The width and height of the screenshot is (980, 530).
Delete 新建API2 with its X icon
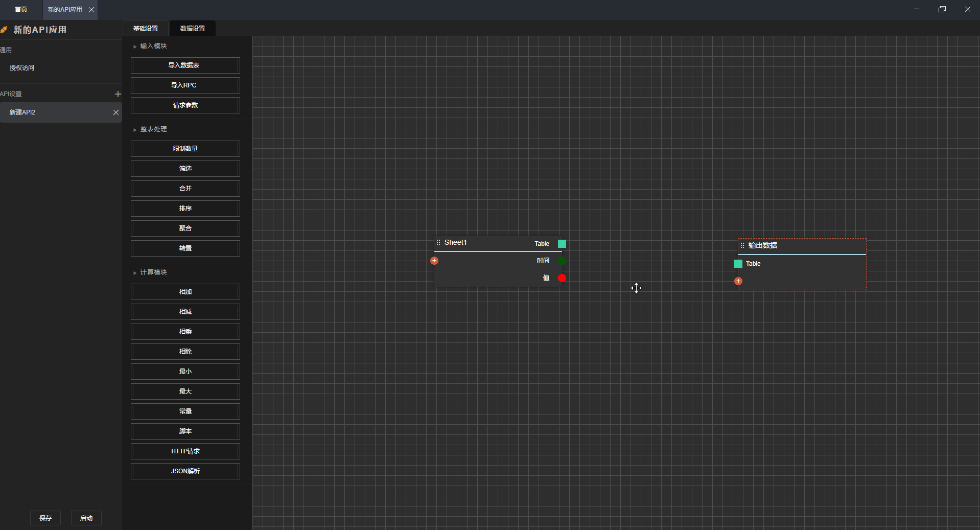tap(116, 112)
